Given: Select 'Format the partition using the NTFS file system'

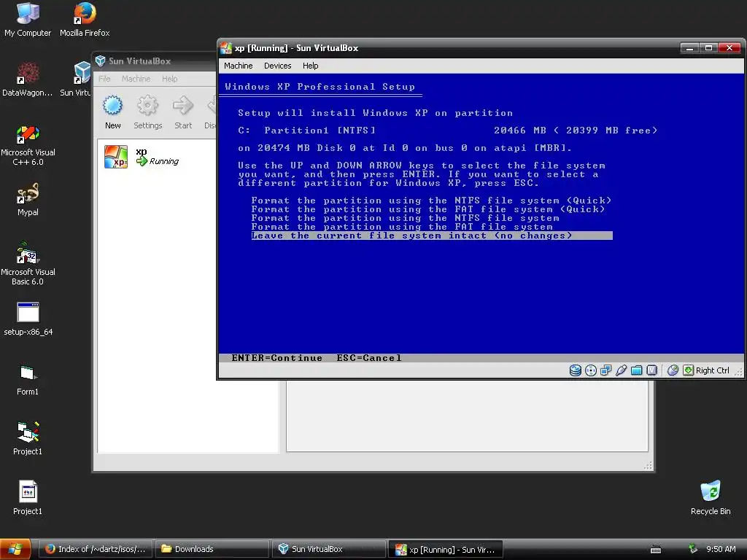Looking at the screenshot, I should (405, 218).
